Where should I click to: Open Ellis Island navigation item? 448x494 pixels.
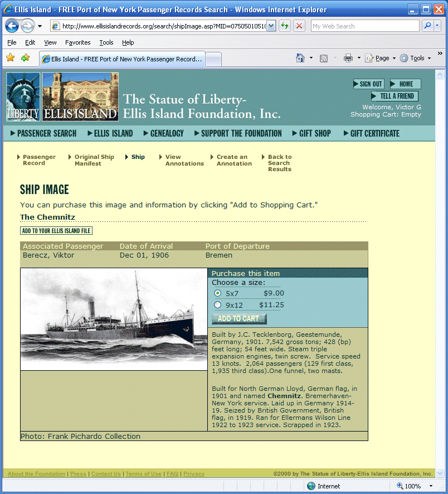110,134
